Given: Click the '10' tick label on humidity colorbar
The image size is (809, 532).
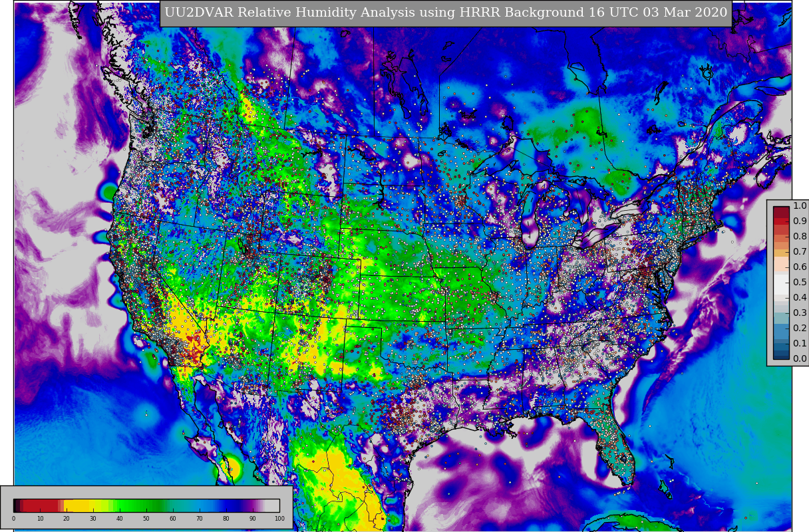Looking at the screenshot, I should (x=40, y=518).
